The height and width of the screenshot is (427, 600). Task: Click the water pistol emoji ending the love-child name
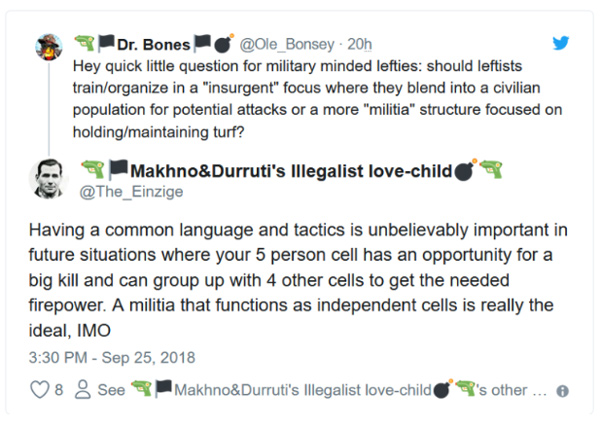pos(490,168)
